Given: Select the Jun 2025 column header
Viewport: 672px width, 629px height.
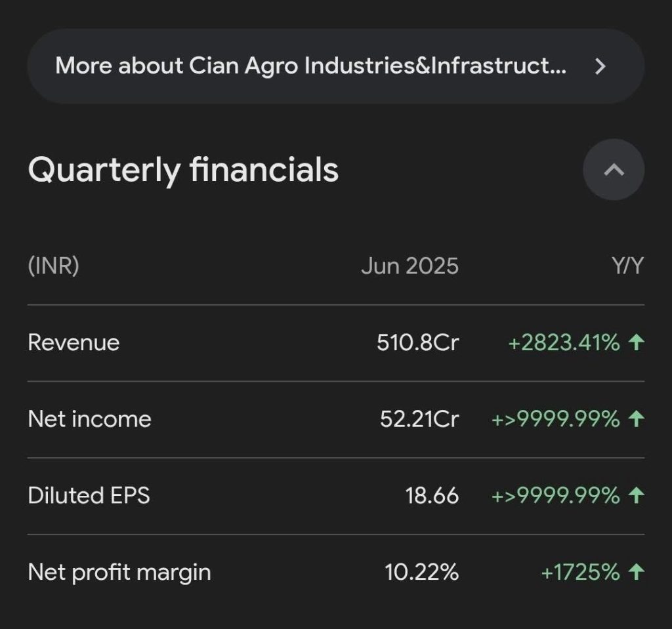Looking at the screenshot, I should pos(409,266).
